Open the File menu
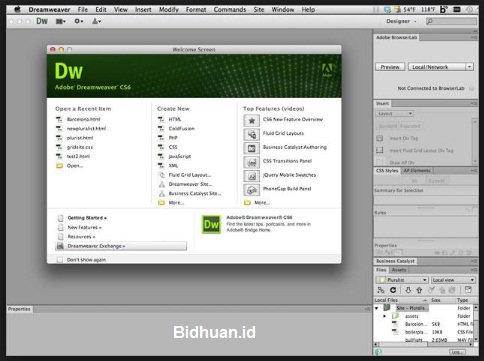The image size is (484, 361). click(83, 9)
